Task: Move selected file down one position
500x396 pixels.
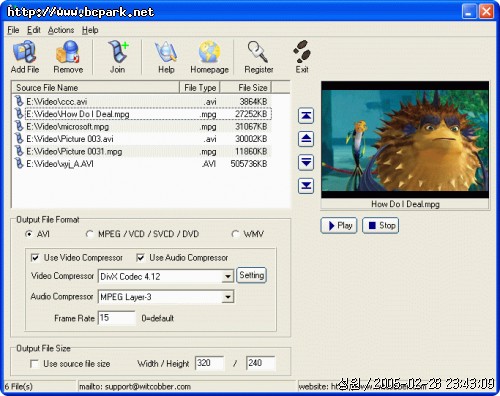Action: tap(306, 162)
